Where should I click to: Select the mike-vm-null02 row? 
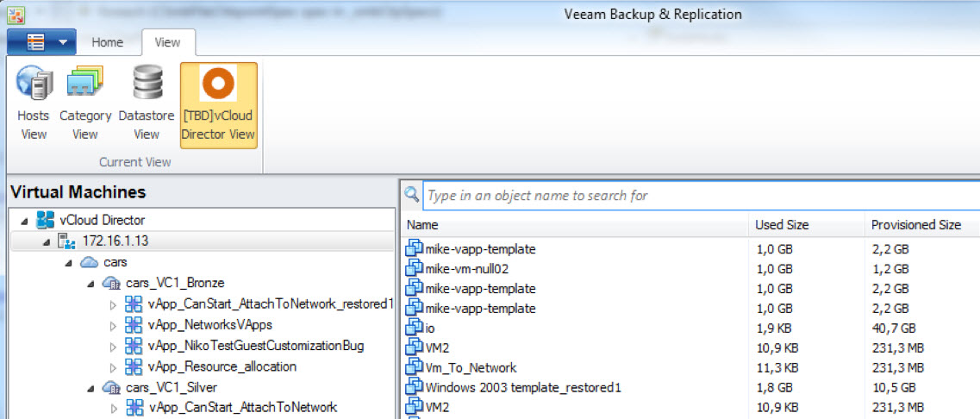[x=692, y=269]
